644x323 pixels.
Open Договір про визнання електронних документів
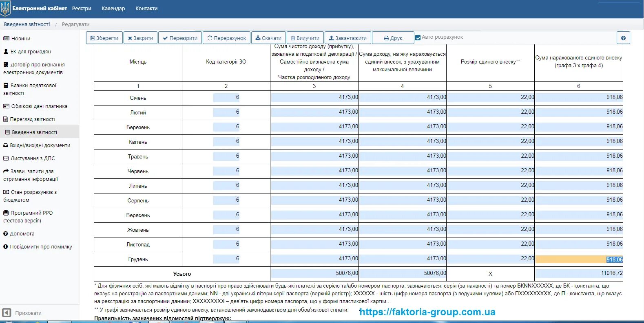[x=34, y=68]
